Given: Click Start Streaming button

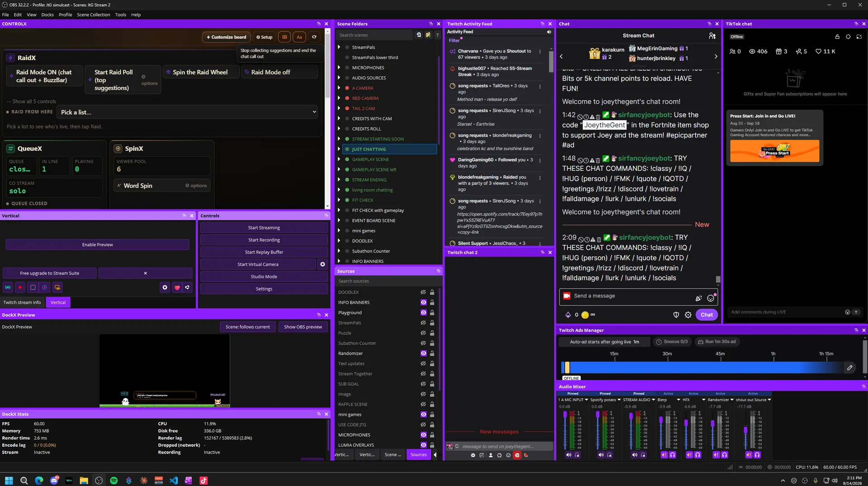Looking at the screenshot, I should pyautogui.click(x=264, y=228).
